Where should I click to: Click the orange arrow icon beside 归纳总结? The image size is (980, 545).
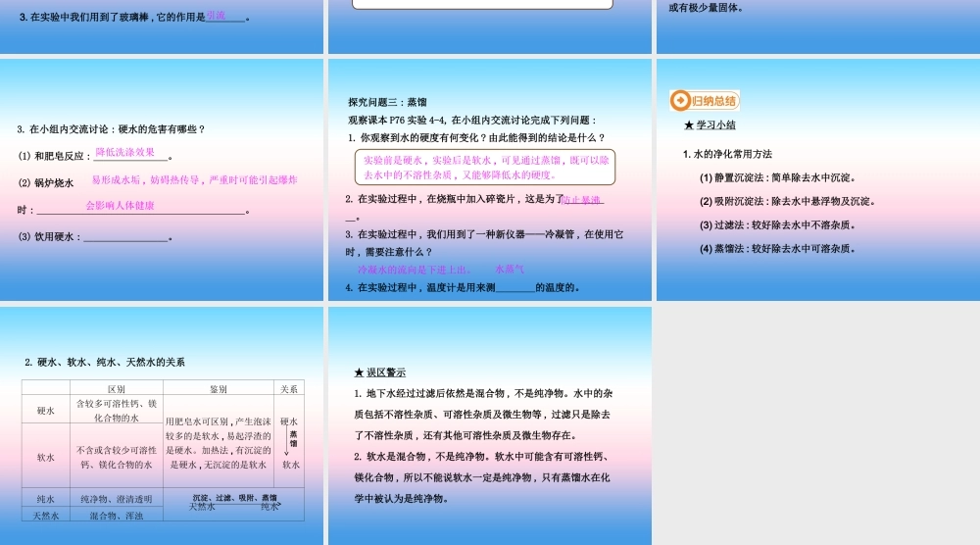click(x=680, y=101)
